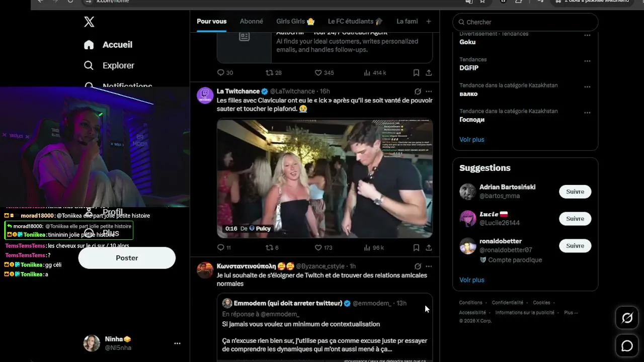Share La Twitchance post
Screen dimensions: 644x362
tap(429, 247)
